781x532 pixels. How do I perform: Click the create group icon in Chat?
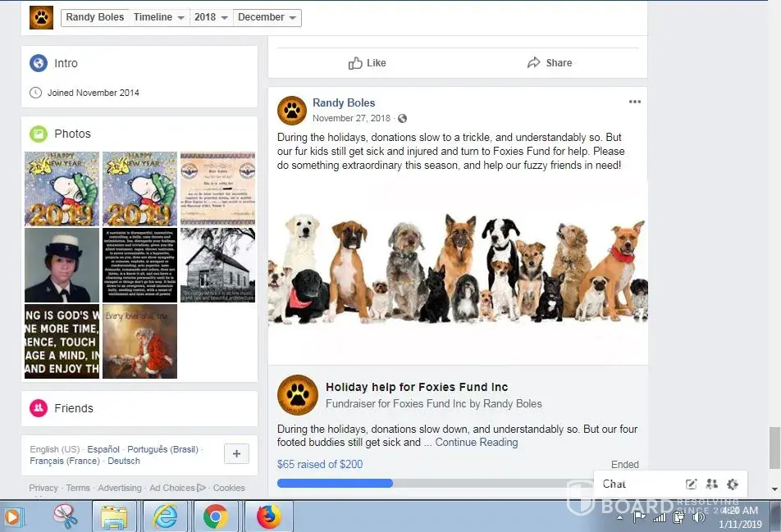pyautogui.click(x=712, y=484)
